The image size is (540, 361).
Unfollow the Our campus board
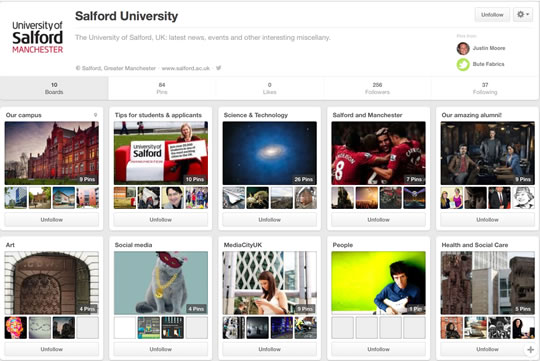pyautogui.click(x=52, y=219)
